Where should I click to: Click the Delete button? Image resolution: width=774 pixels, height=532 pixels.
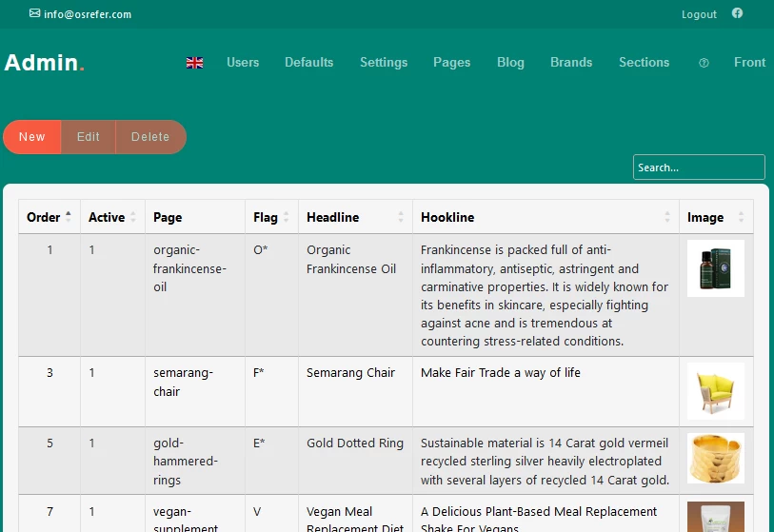click(150, 137)
